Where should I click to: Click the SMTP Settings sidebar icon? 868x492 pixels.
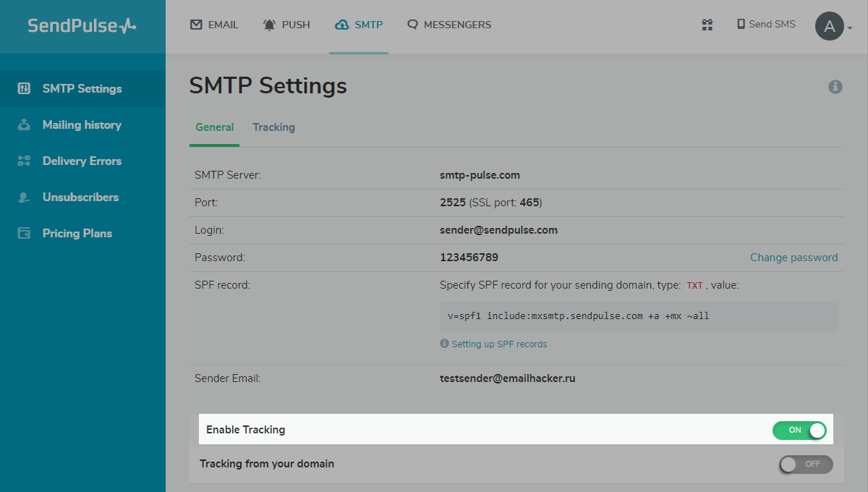coord(24,88)
